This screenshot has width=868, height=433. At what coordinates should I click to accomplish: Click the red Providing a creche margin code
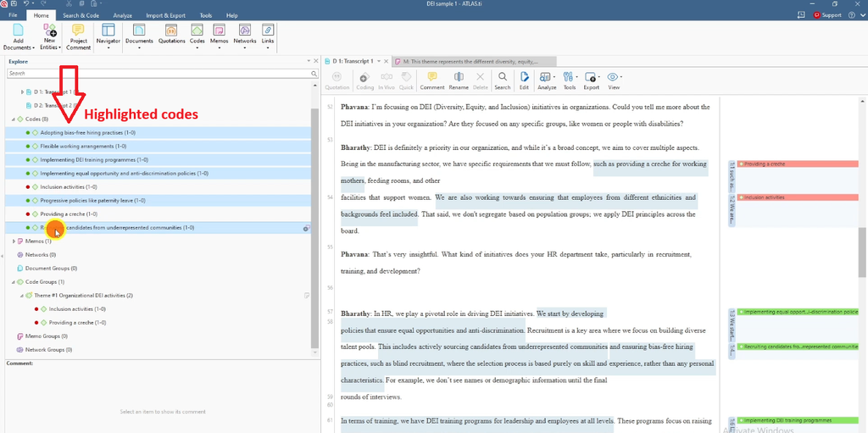(798, 164)
